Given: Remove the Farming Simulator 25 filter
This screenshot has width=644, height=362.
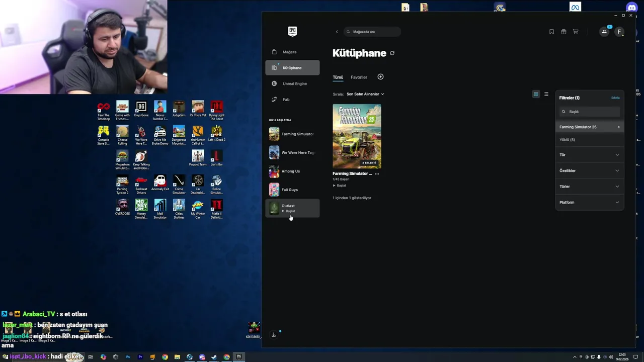Looking at the screenshot, I should pyautogui.click(x=618, y=127).
